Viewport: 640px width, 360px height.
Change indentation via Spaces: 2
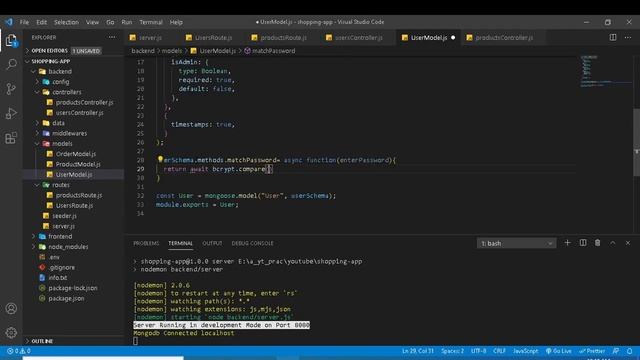point(452,351)
